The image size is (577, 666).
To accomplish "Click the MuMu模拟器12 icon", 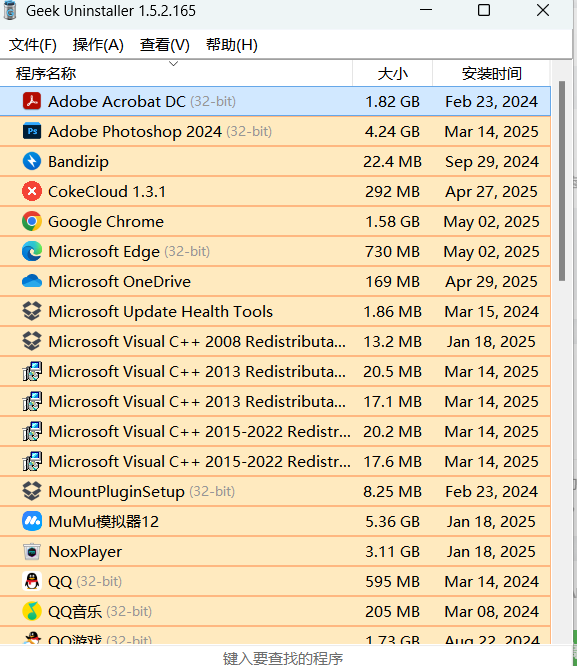I will tap(32, 521).
